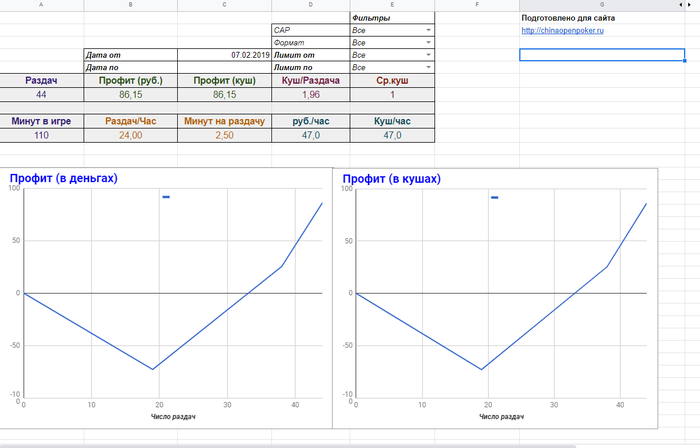Select column E header
This screenshot has height=448, width=700.
coord(392,5)
